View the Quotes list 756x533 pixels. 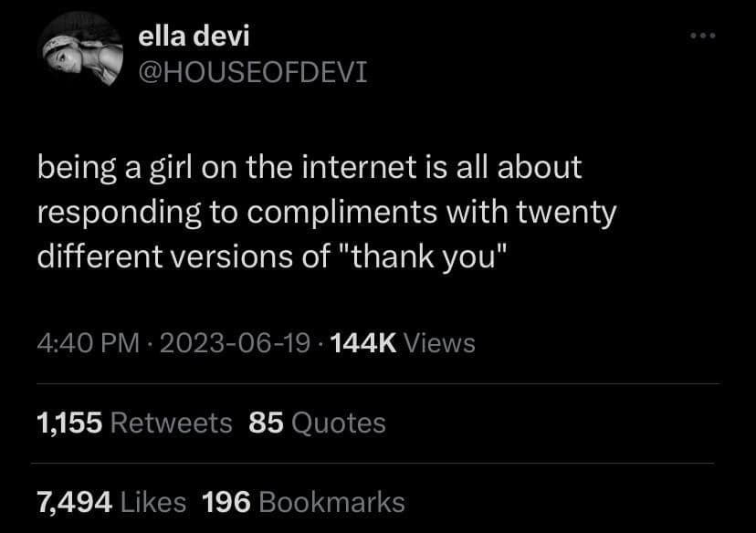coord(338,423)
